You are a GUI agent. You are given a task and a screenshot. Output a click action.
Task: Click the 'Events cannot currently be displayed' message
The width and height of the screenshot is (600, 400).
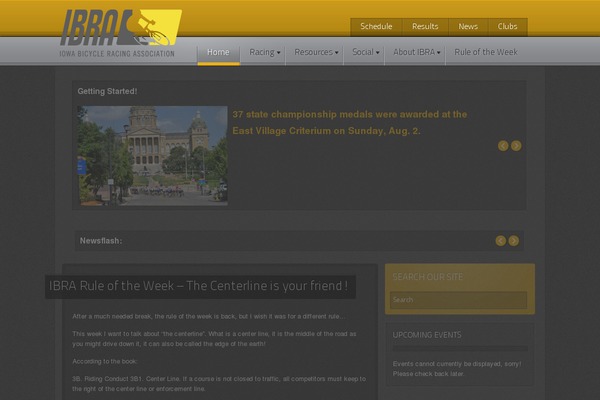[x=457, y=369]
